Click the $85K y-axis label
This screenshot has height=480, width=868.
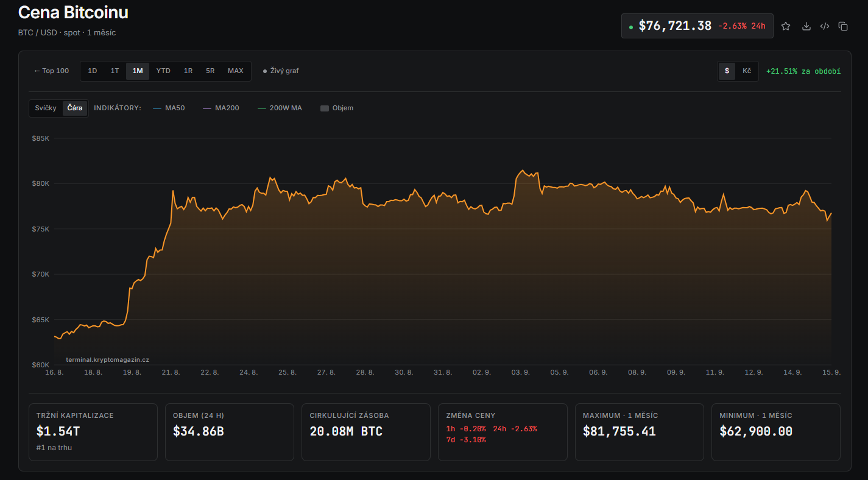pos(40,138)
